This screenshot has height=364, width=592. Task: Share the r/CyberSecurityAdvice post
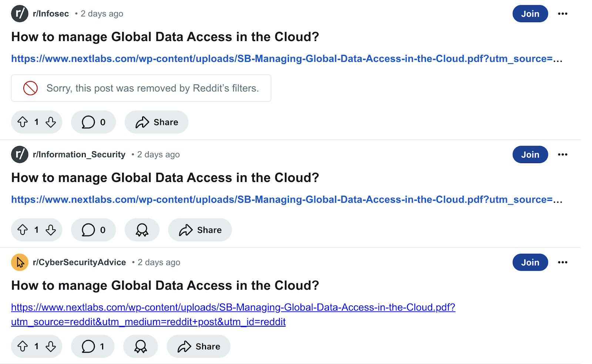pyautogui.click(x=199, y=346)
